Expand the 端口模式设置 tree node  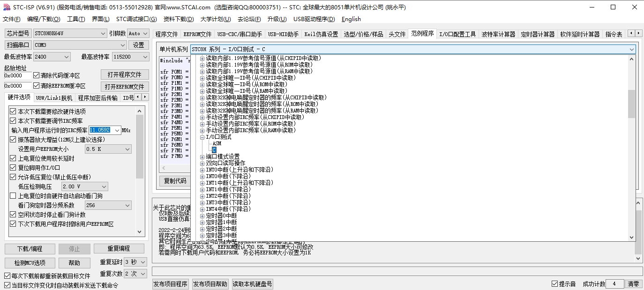coord(202,156)
